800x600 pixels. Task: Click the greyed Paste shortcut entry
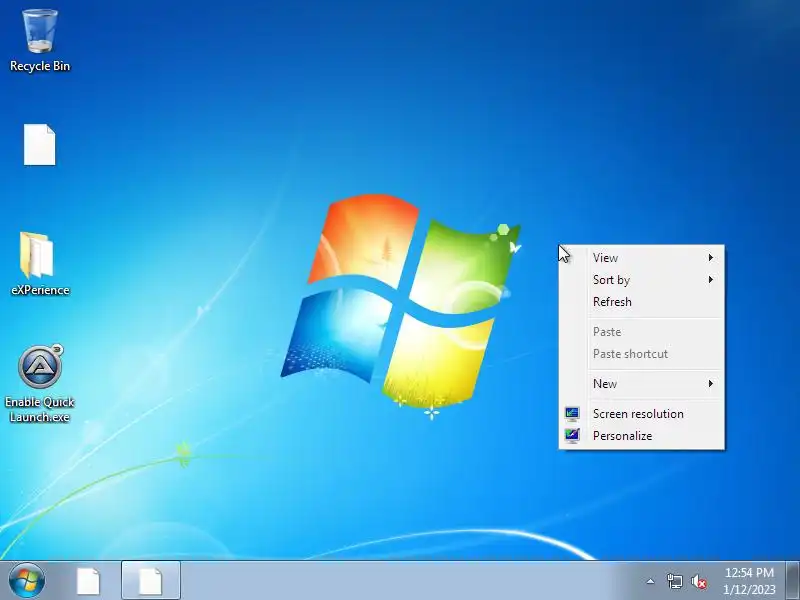coord(641,354)
